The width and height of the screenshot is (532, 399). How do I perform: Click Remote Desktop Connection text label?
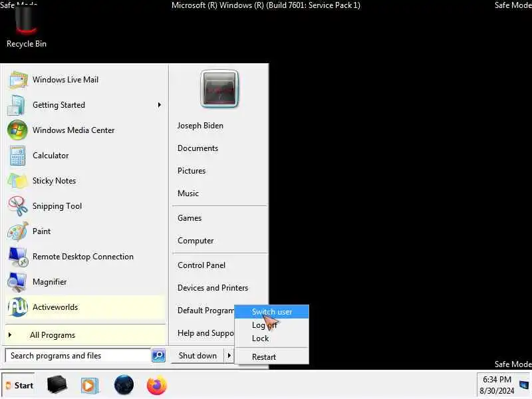82,257
